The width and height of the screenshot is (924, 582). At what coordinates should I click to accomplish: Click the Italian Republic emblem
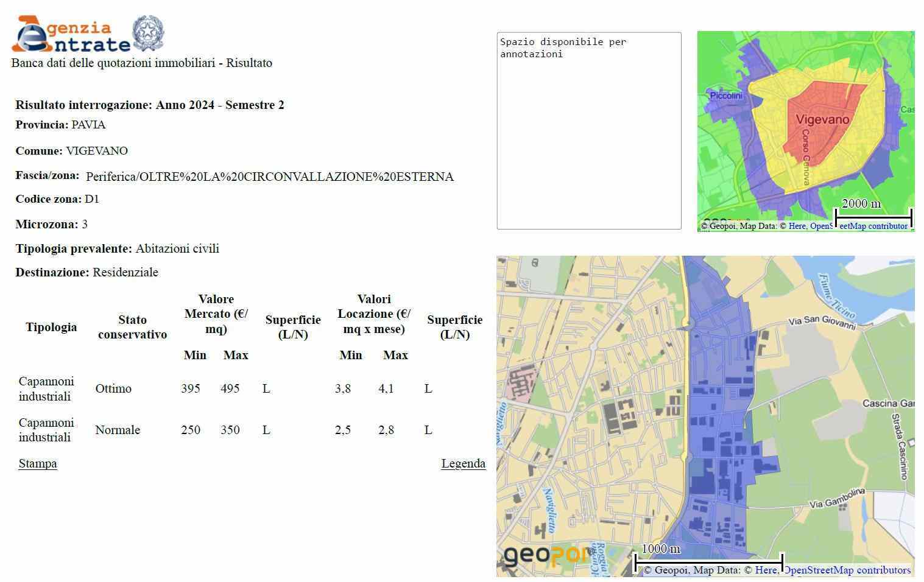pyautogui.click(x=148, y=33)
